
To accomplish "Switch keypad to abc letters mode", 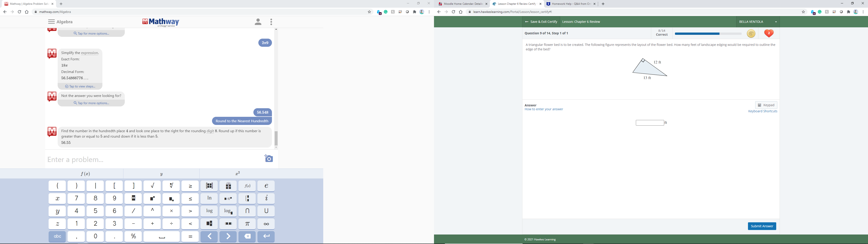I will 57,237.
